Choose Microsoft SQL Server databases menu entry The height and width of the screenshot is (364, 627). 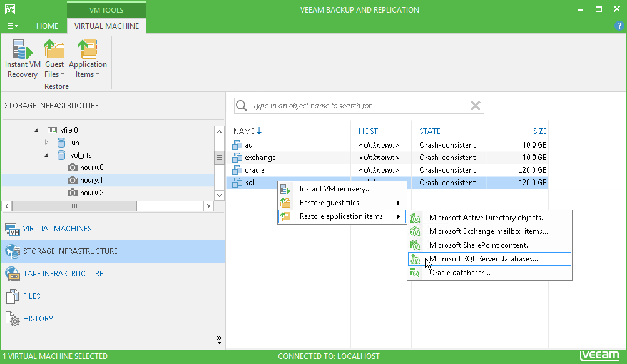tap(483, 259)
